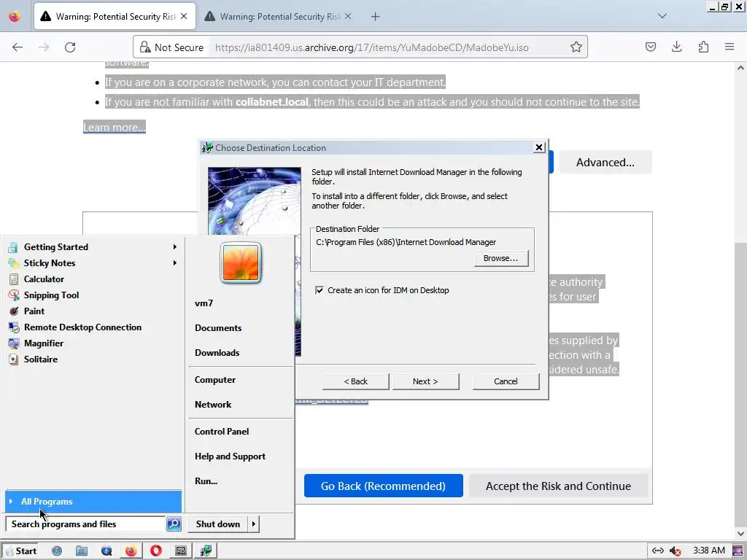Click the vm7 user account picture
The height and width of the screenshot is (560, 747).
241,262
